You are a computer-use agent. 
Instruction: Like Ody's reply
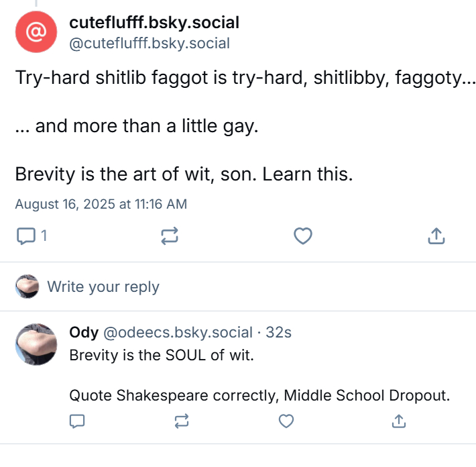(x=286, y=421)
